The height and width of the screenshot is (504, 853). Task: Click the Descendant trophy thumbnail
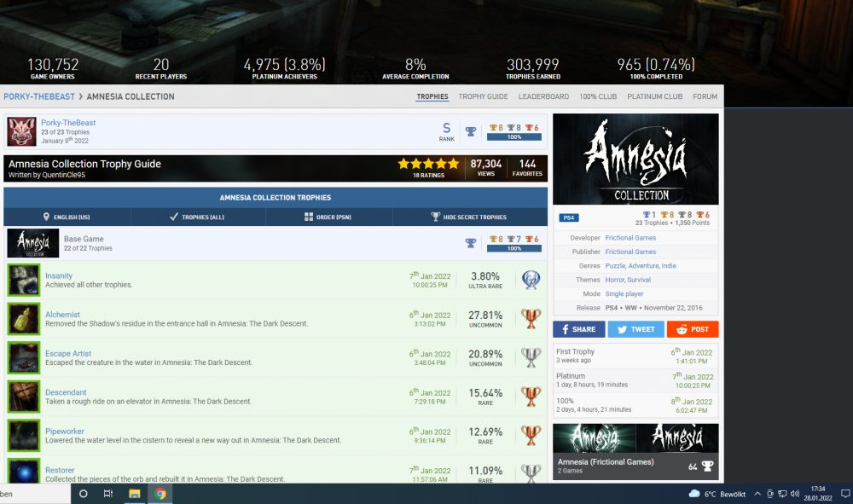click(24, 397)
